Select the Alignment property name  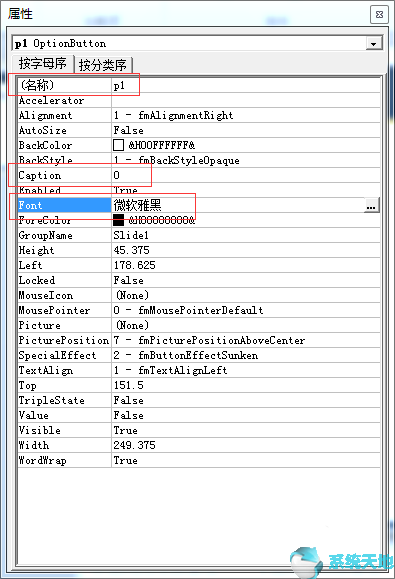point(65,116)
